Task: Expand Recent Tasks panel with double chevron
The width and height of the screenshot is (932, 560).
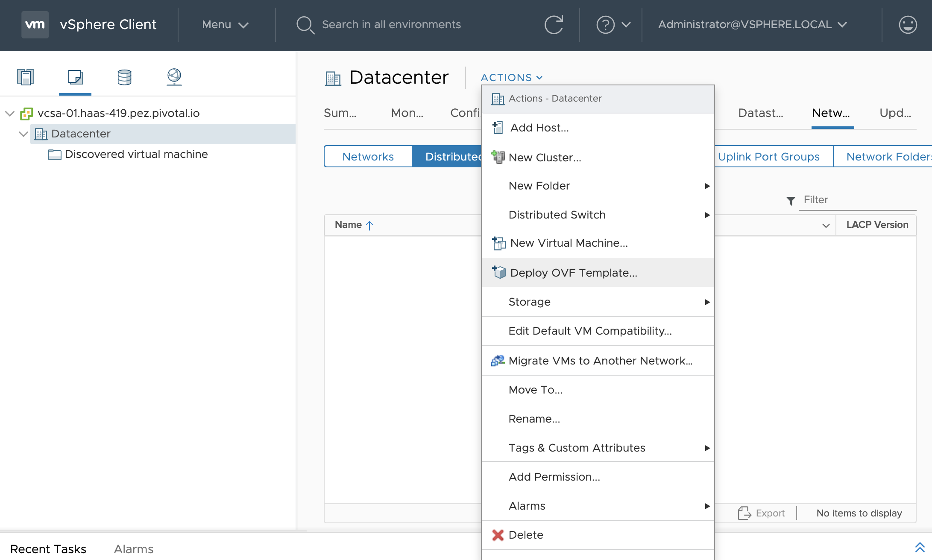Action: pyautogui.click(x=920, y=548)
